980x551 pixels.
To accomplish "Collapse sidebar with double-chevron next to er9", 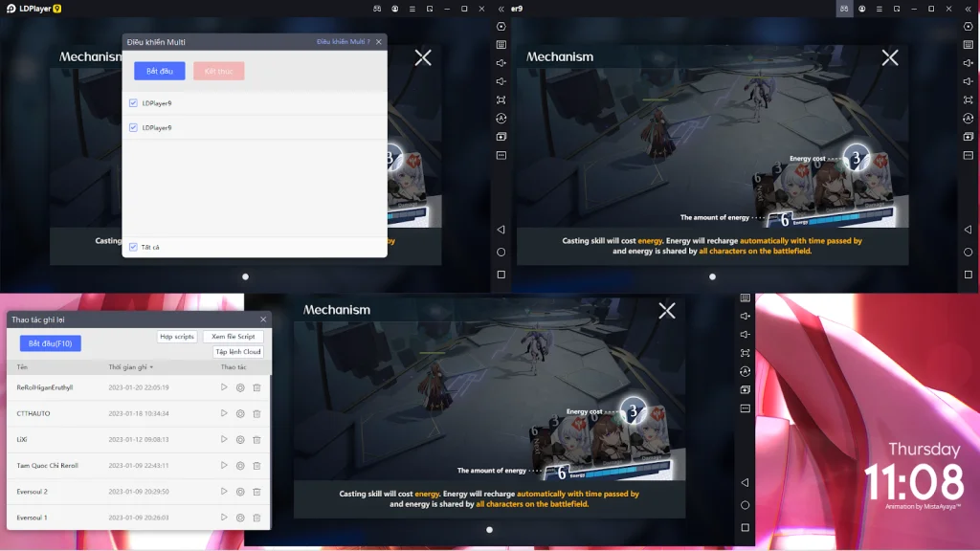I will click(501, 9).
